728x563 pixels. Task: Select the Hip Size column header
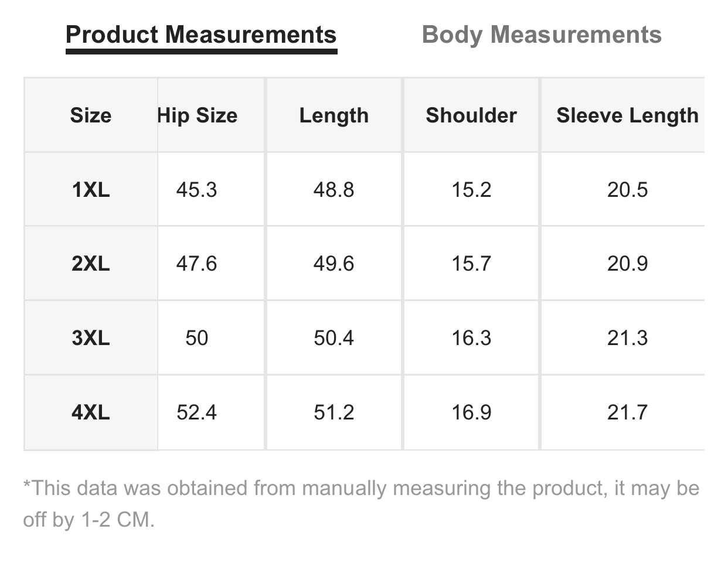point(198,115)
